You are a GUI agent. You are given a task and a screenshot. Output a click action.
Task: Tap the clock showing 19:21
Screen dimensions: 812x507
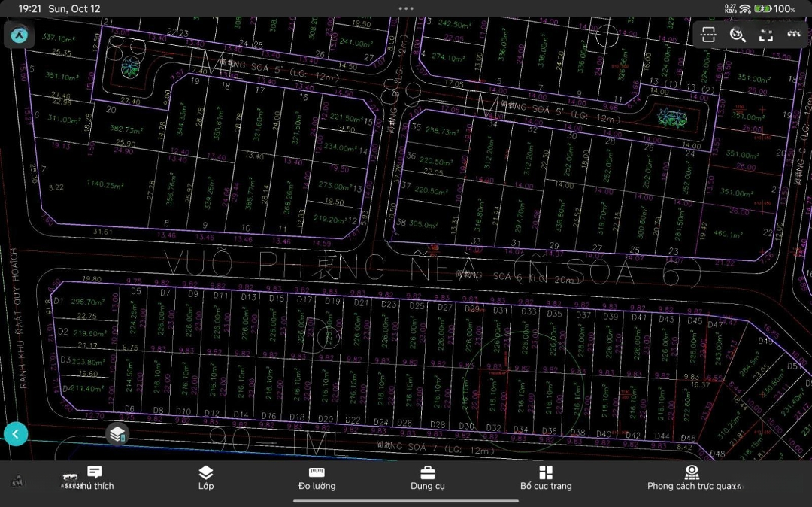click(x=29, y=8)
